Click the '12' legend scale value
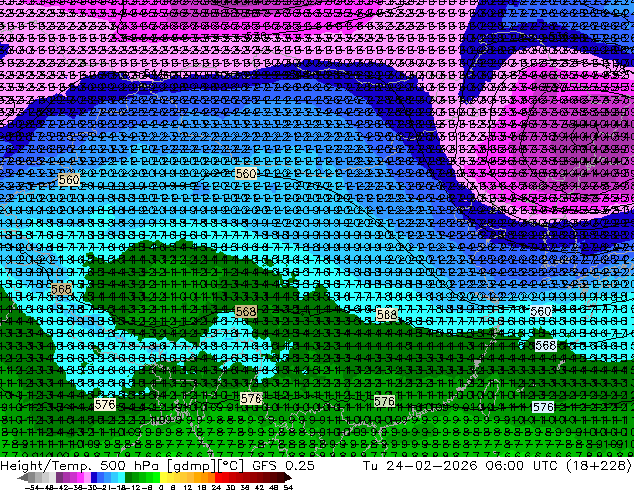634x490 pixels. pos(187,487)
